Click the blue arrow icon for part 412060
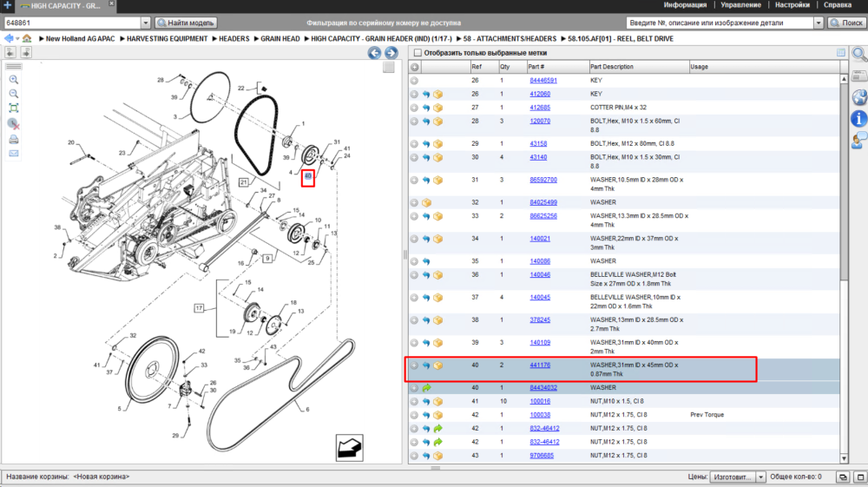868x487 pixels. (426, 95)
